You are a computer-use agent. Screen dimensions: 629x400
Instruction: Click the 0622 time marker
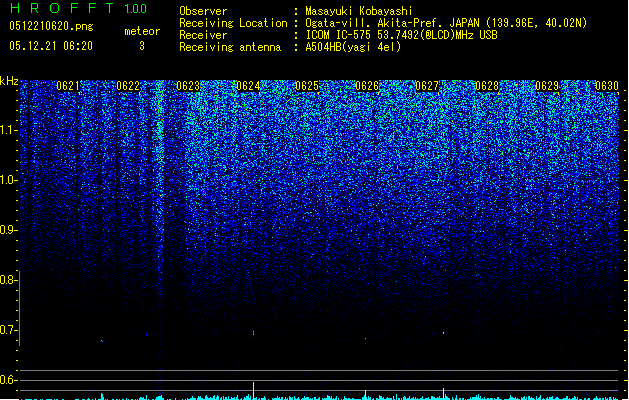128,86
